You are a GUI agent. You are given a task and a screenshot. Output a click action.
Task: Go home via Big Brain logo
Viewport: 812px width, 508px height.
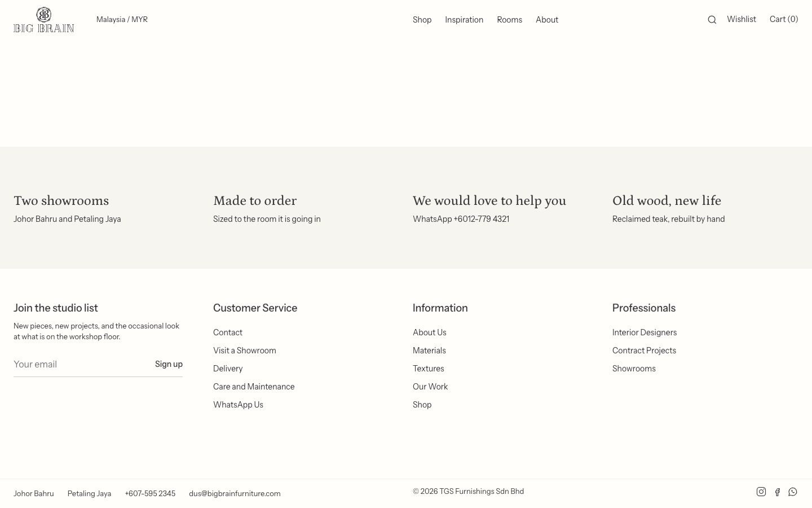click(43, 20)
